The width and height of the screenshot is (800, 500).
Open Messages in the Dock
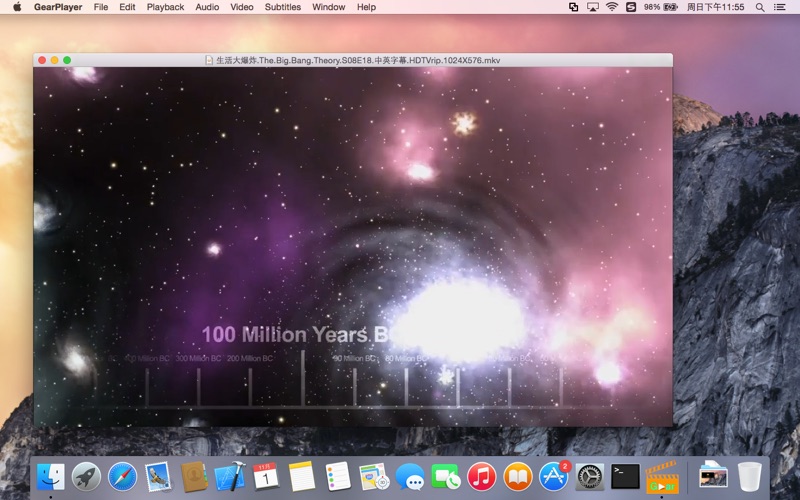pyautogui.click(x=410, y=477)
